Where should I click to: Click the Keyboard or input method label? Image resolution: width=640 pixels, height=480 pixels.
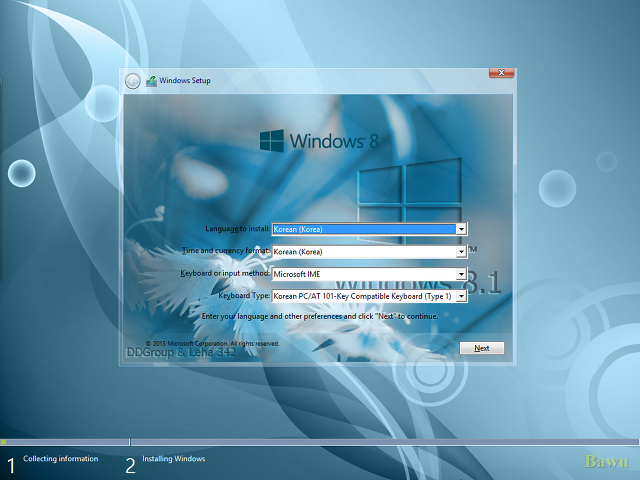[x=225, y=273]
